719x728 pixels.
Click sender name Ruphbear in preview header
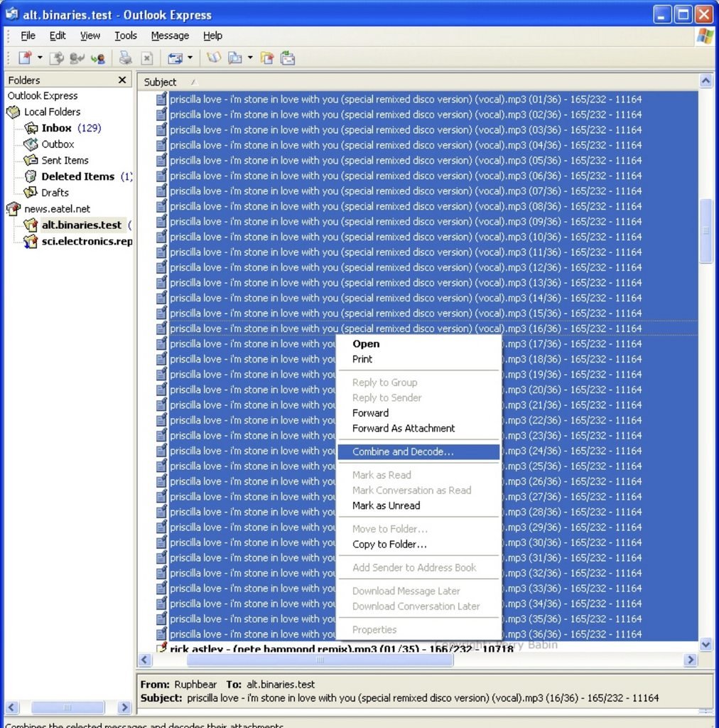195,685
